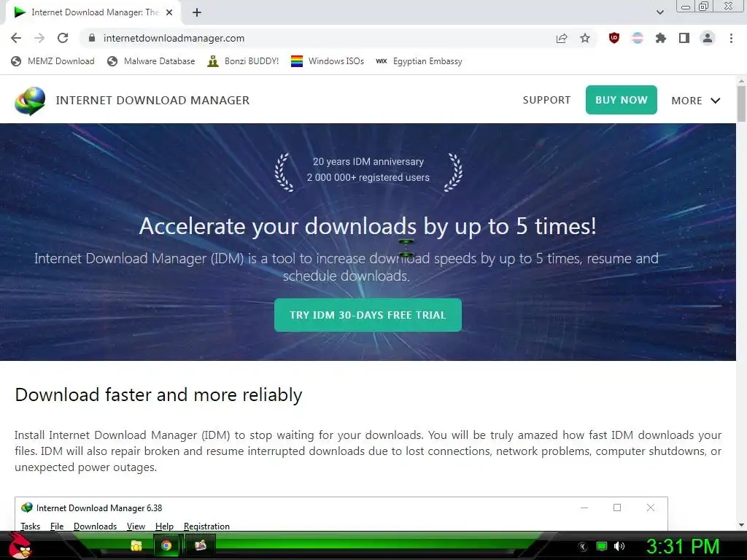This screenshot has width=747, height=560.
Task: Click the browser back arrow
Action: [x=16, y=38]
